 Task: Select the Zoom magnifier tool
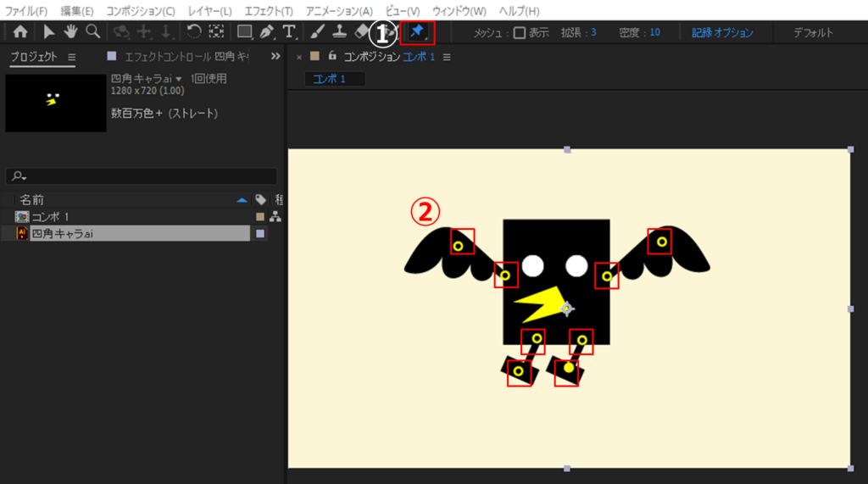[x=92, y=32]
